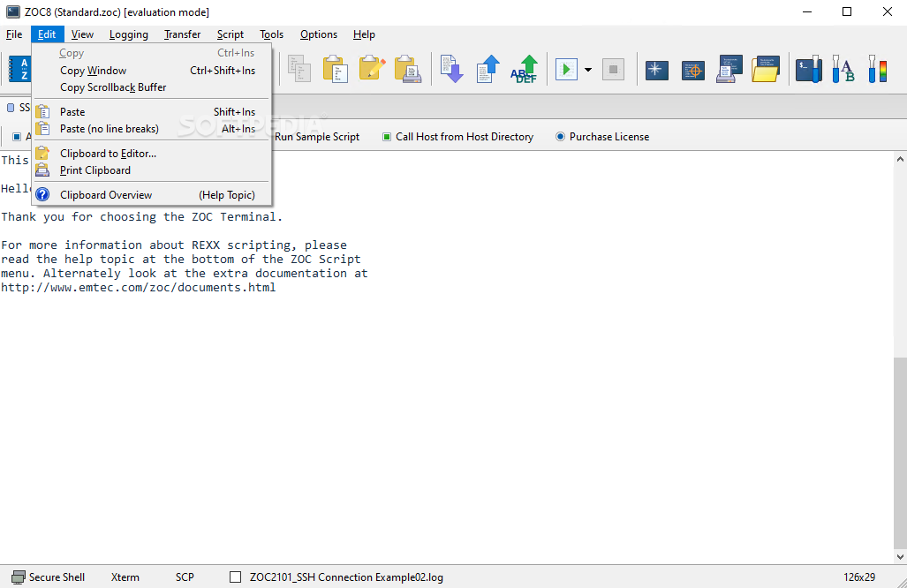Open the File menu
The image size is (907, 588).
14,34
